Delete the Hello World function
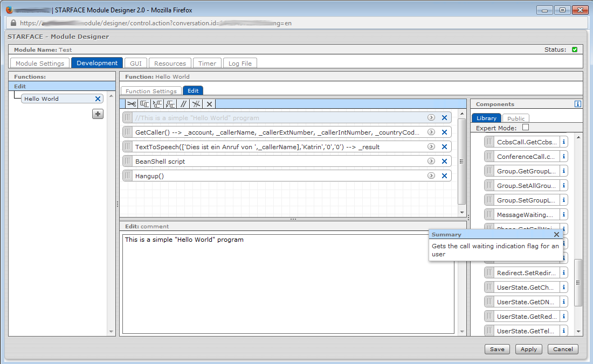Viewport: 593px width, 364px height. (98, 99)
